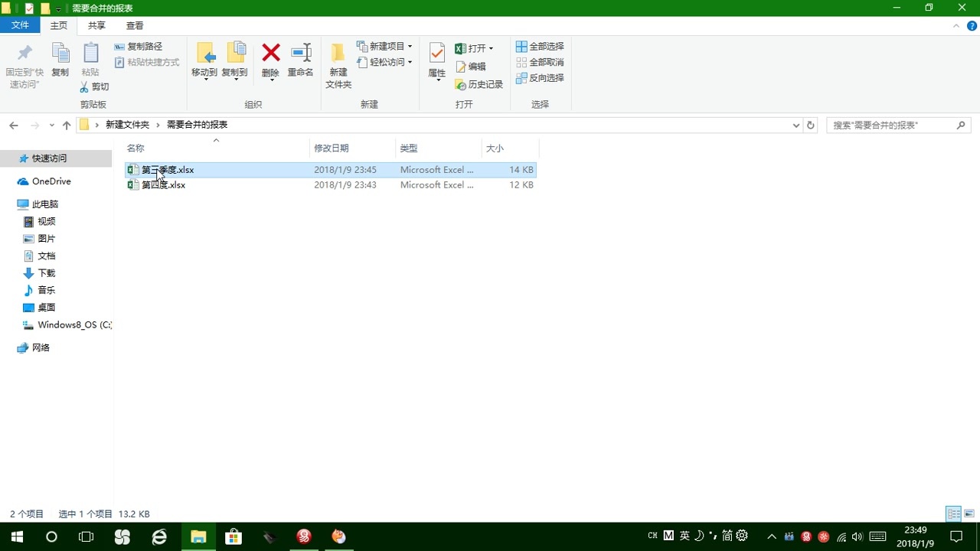Click 复制路径 (Copy path)
This screenshot has width=980, height=551.
tap(139, 47)
